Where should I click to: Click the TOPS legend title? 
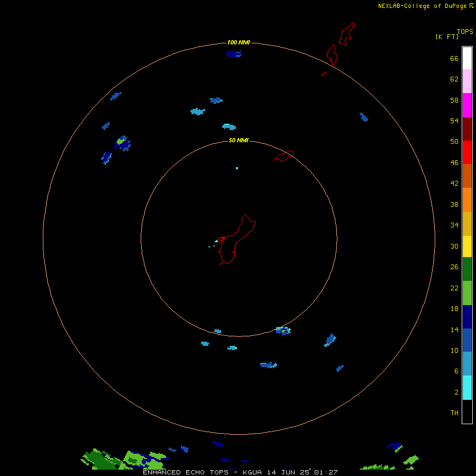coord(465,31)
